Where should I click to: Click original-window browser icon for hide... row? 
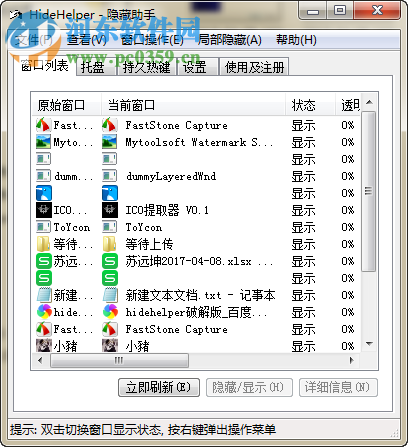tap(44, 312)
